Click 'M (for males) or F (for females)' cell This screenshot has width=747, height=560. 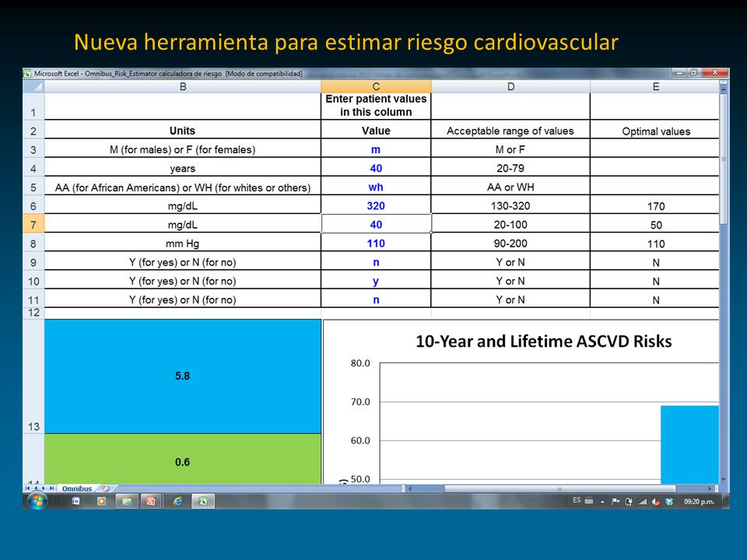(x=182, y=149)
